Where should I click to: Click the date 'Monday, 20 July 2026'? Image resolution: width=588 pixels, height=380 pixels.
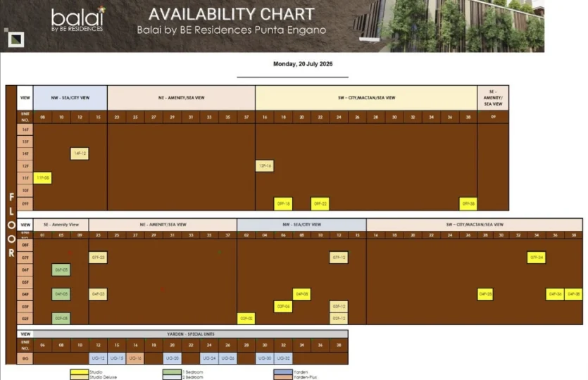pos(303,64)
